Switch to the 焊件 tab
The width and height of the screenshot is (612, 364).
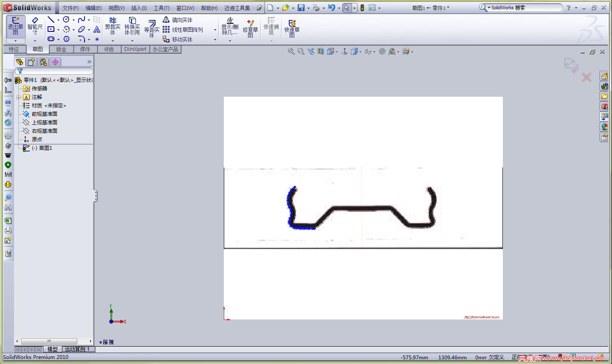point(85,49)
